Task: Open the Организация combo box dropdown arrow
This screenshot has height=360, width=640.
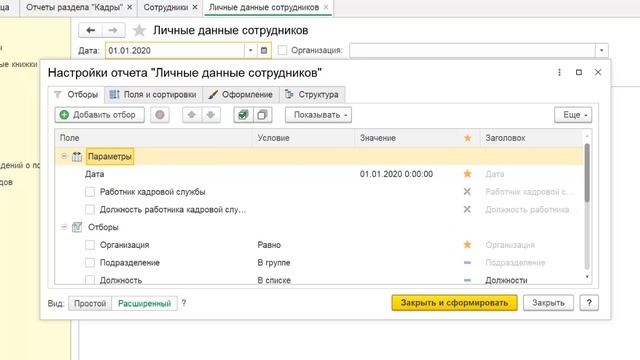Action: (601, 51)
